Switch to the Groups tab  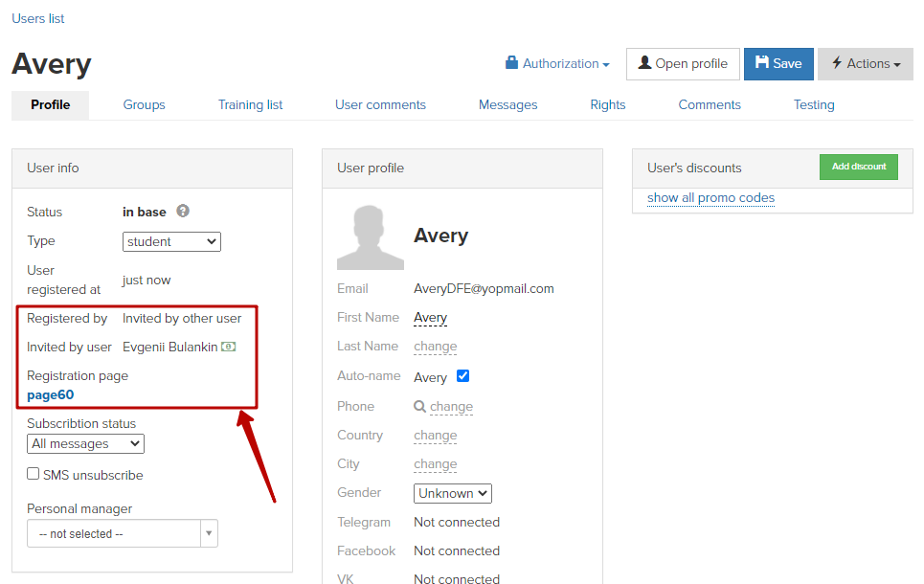pyautogui.click(x=144, y=105)
